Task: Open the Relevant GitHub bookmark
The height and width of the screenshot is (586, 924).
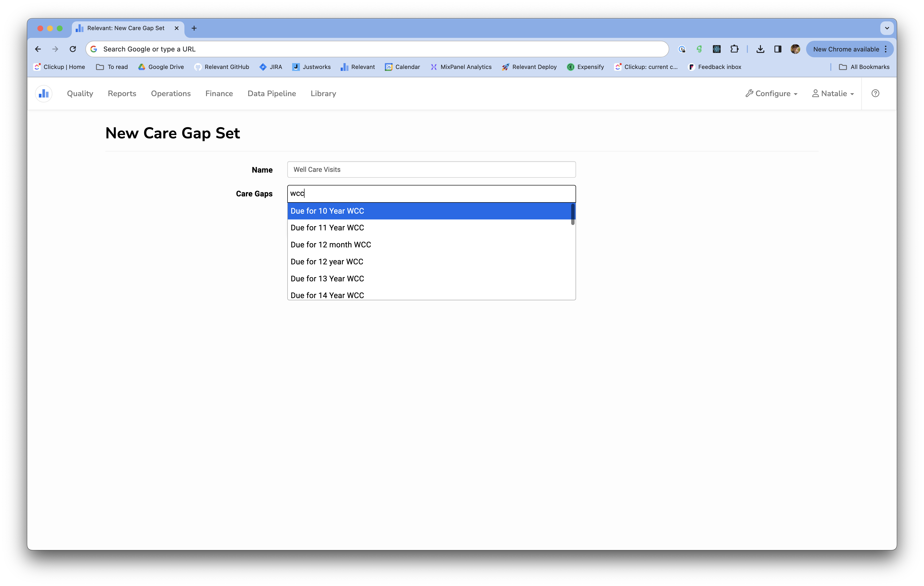Action: [222, 67]
